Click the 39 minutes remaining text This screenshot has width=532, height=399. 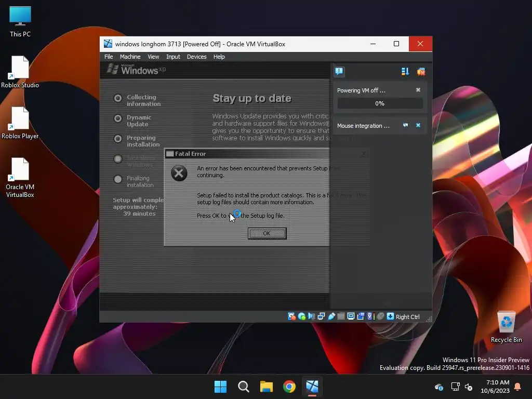pyautogui.click(x=139, y=214)
